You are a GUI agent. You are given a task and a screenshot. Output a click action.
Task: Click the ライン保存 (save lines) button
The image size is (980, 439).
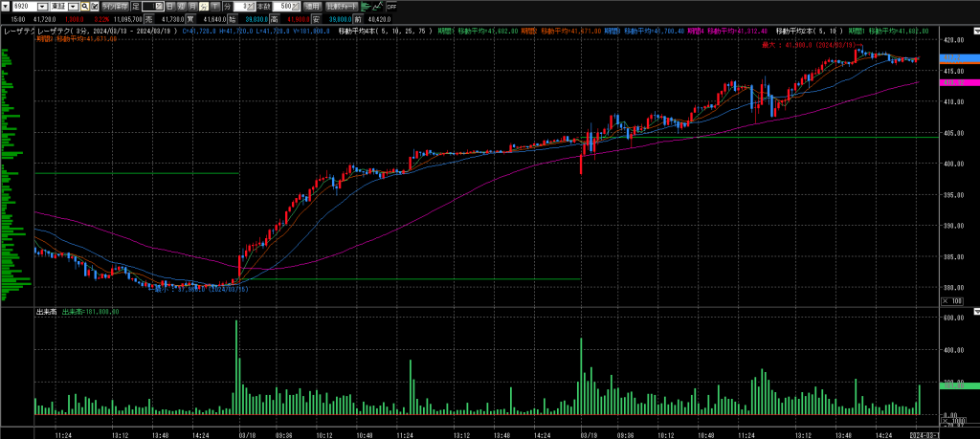point(116,6)
